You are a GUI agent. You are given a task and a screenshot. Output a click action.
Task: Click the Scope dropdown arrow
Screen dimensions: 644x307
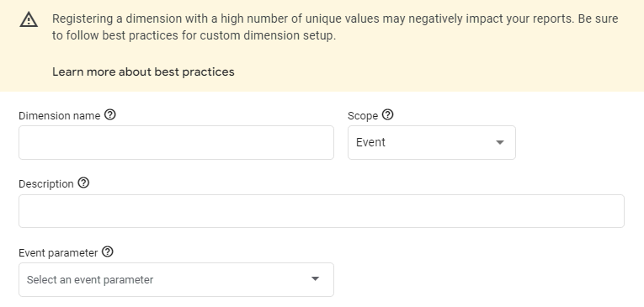(500, 142)
